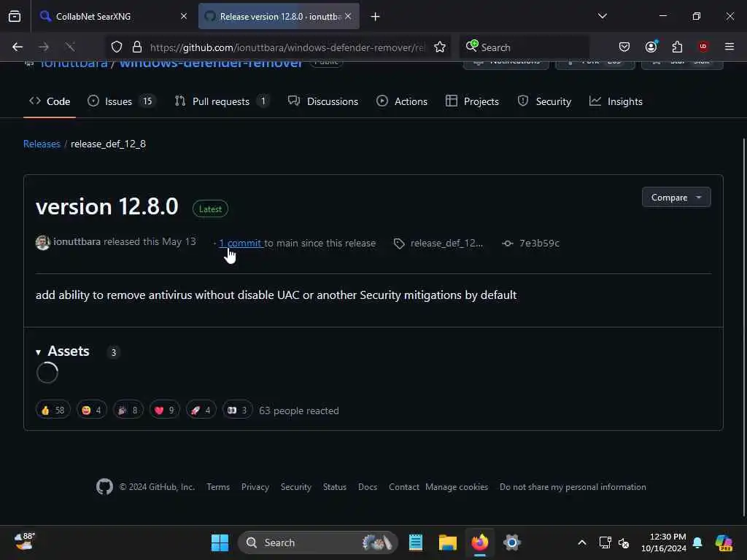Open the Terms footer link

pos(218,486)
